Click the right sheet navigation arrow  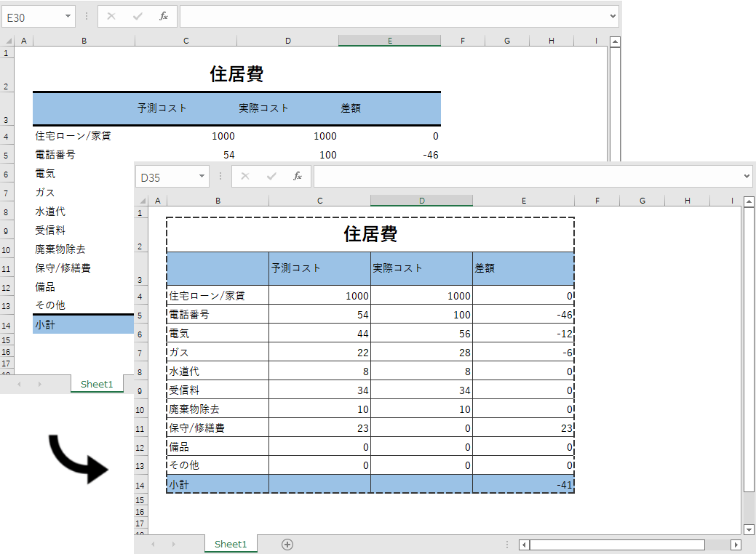(172, 543)
